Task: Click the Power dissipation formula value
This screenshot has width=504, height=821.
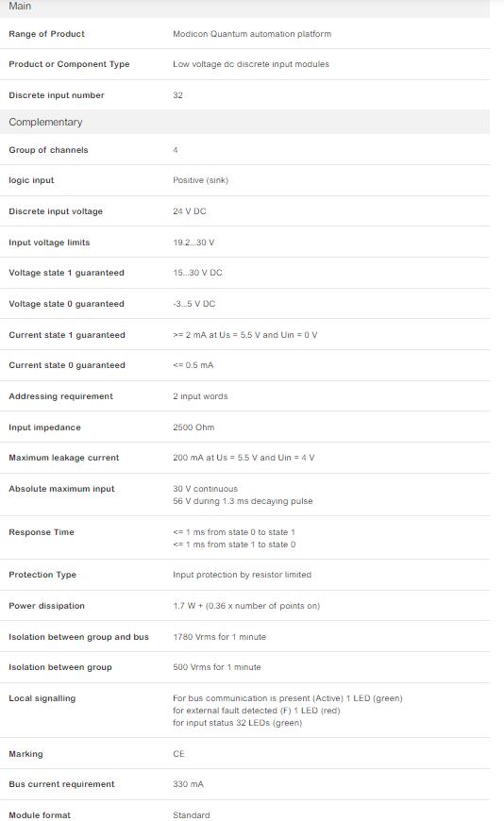Action: point(246,607)
